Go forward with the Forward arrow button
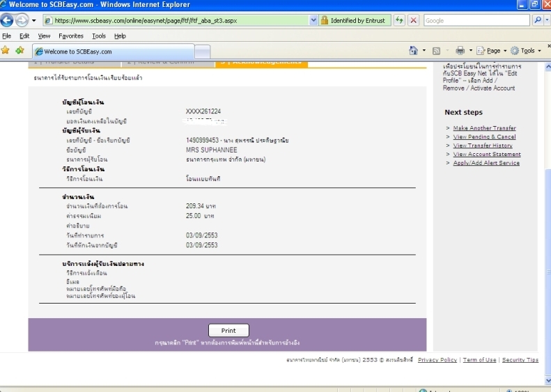 coord(22,20)
